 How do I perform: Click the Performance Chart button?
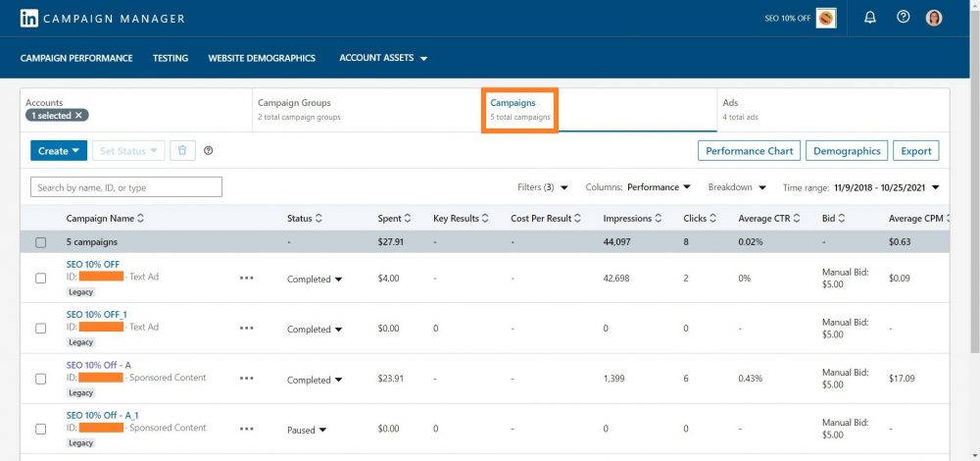[x=749, y=151]
